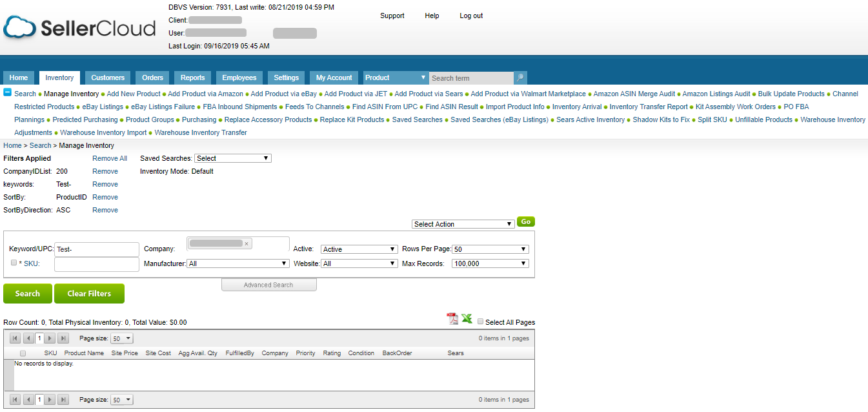Open Add New Product link
The image size is (868, 412).
[134, 94]
